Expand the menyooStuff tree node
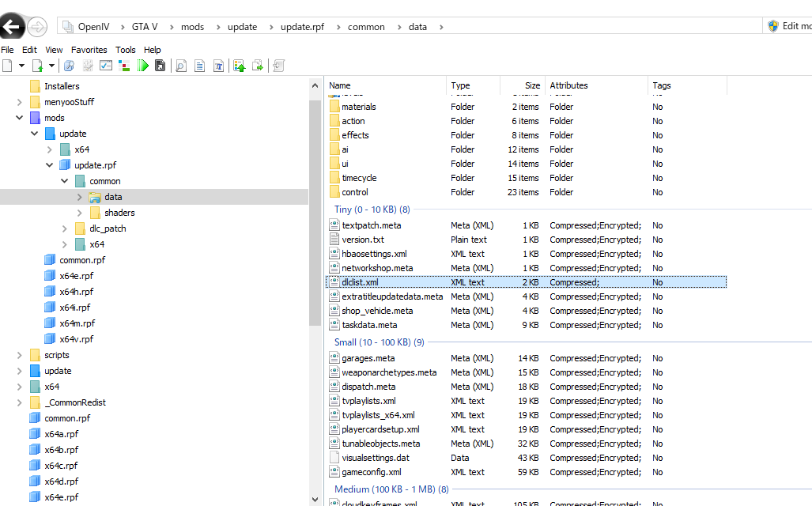The image size is (812, 506). click(x=19, y=102)
